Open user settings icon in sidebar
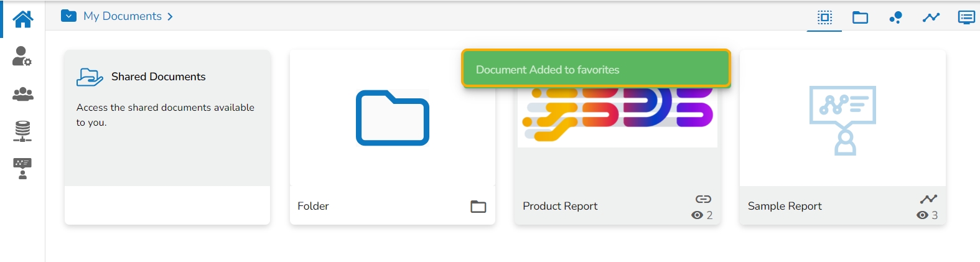Screen dimensions: 980x262 [x=22, y=56]
